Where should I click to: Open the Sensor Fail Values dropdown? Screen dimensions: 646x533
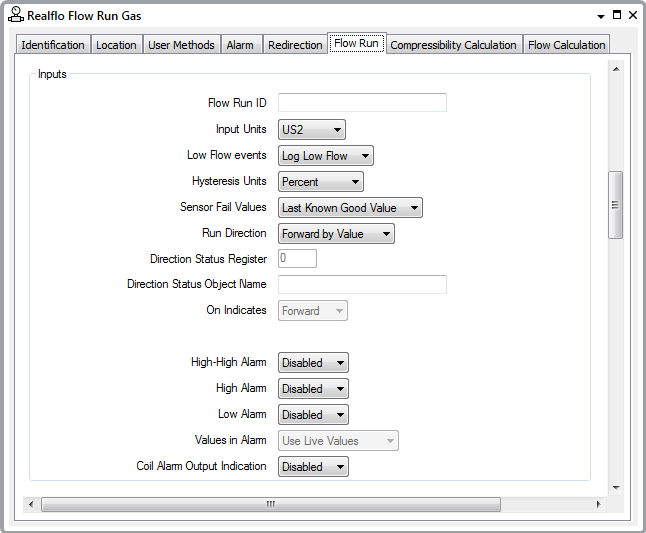click(350, 208)
